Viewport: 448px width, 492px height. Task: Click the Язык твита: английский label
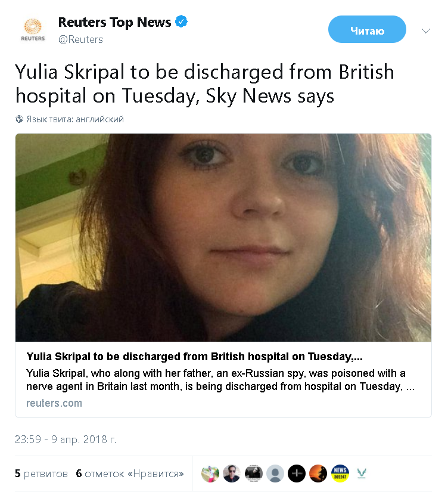click(x=75, y=119)
